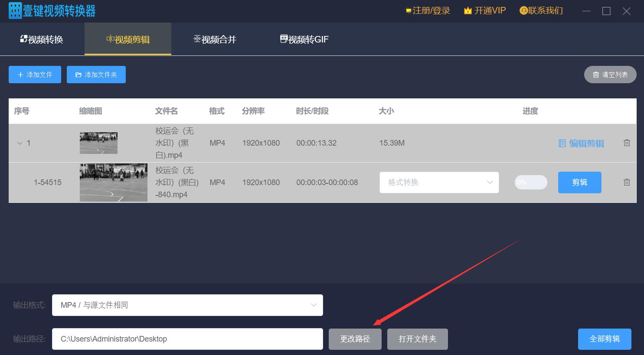
Task: Click the 视频转换 tab icon
Action: coord(24,39)
